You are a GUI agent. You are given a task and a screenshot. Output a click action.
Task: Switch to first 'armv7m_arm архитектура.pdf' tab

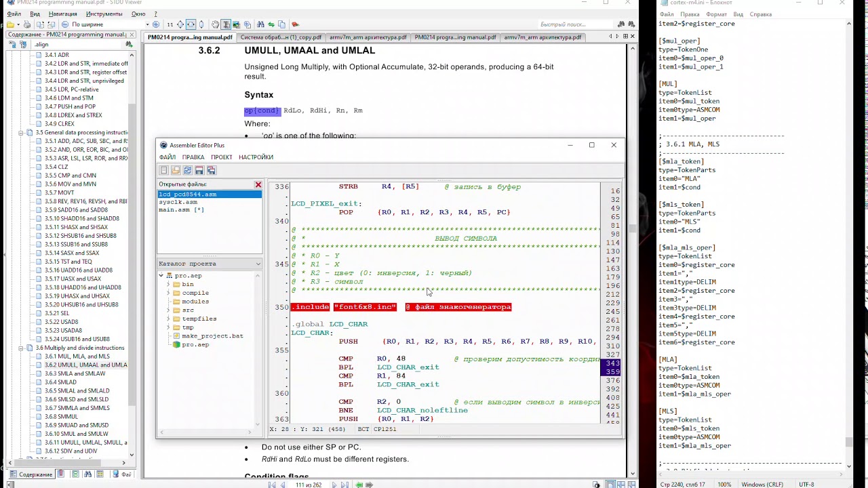click(368, 37)
